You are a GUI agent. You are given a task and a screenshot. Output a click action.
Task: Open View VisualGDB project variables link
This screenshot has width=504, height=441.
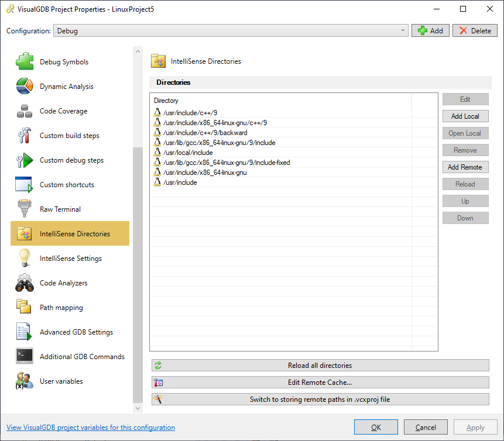coord(91,428)
